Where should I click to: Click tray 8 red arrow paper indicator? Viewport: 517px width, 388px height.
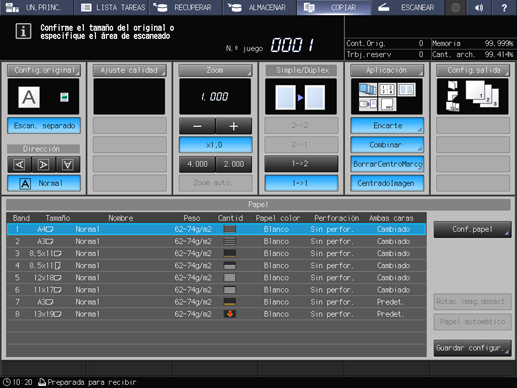tap(230, 314)
